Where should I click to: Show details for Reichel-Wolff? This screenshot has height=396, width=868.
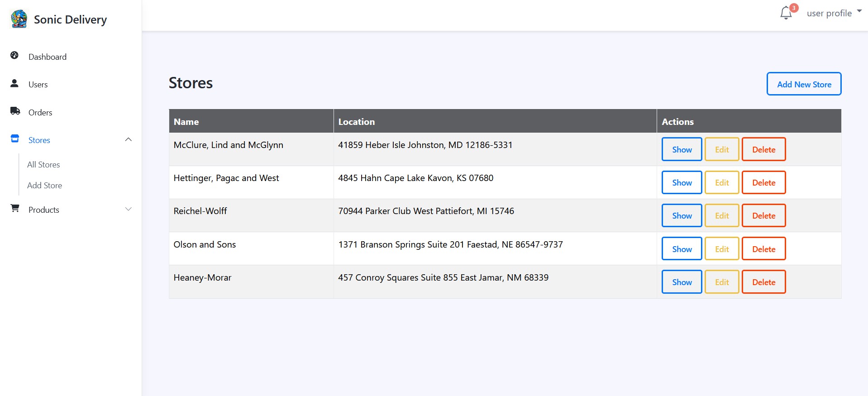681,215
